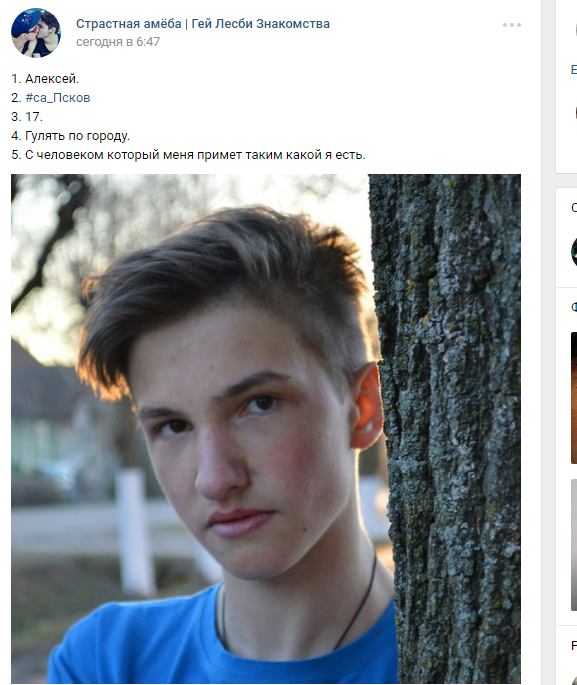The height and width of the screenshot is (685, 577).
Task: Click the cut-off sidebar heading starting with 'С'
Action: (x=574, y=208)
